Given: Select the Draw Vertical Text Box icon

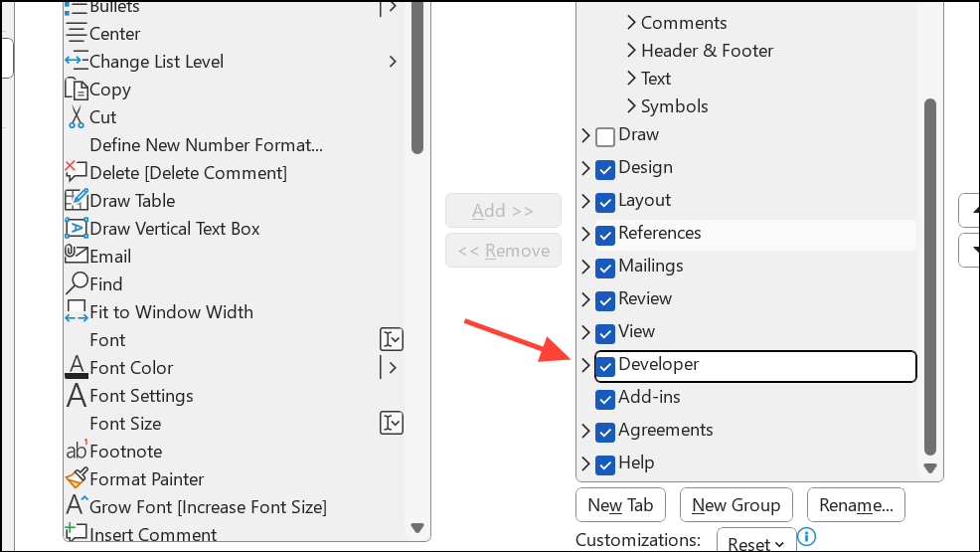Looking at the screenshot, I should [77, 229].
